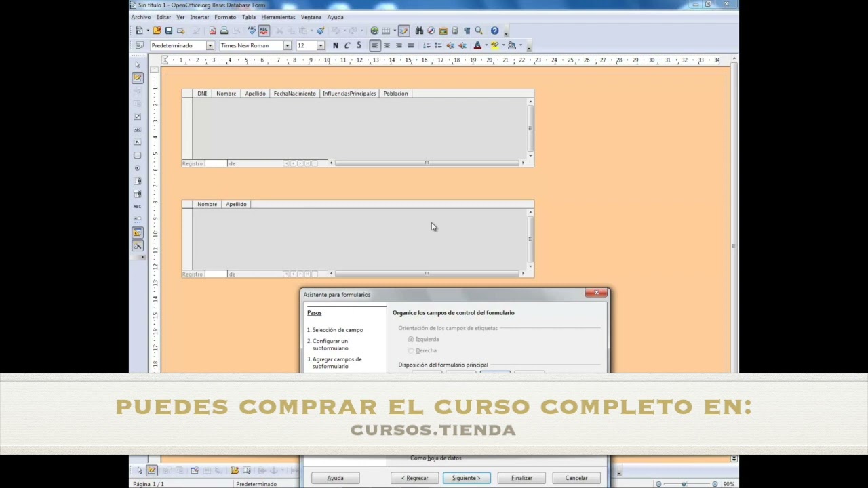Viewport: 868px width, 488px height.
Task: Toggle AutoSpellcheck icon in toolbar
Action: pyautogui.click(x=264, y=30)
